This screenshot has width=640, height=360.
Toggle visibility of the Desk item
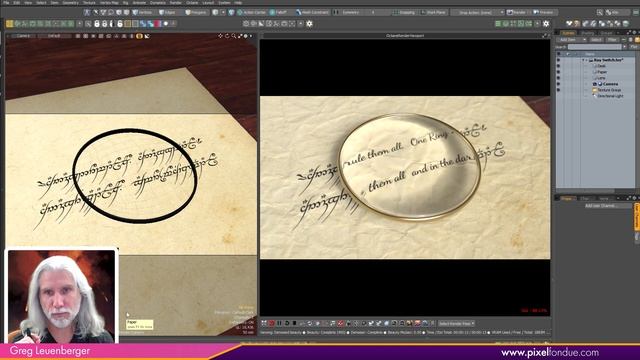(x=558, y=66)
